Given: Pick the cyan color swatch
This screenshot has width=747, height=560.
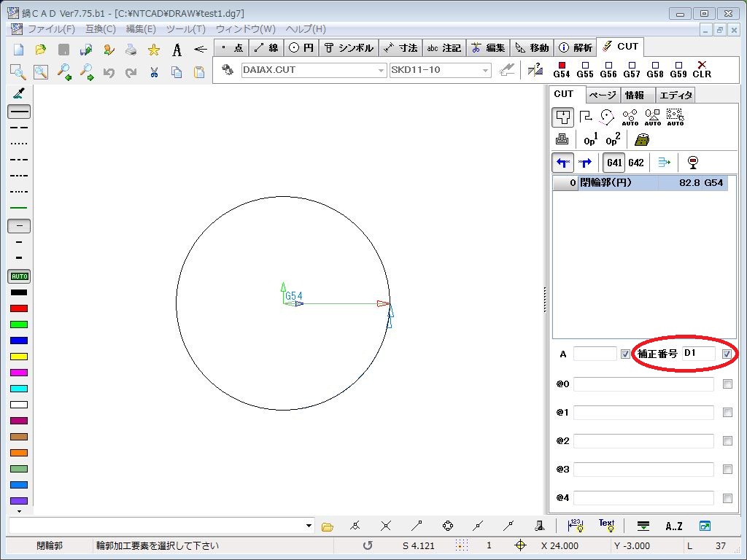Looking at the screenshot, I should [x=19, y=389].
